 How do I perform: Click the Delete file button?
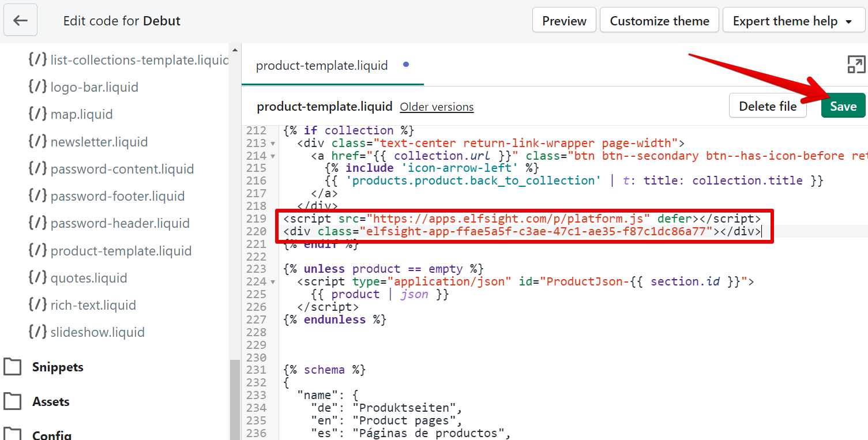click(x=768, y=106)
